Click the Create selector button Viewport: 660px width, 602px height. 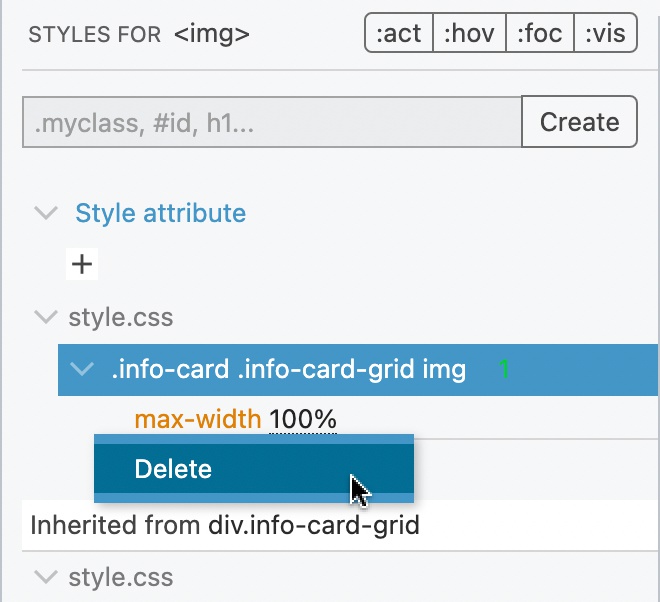(579, 122)
